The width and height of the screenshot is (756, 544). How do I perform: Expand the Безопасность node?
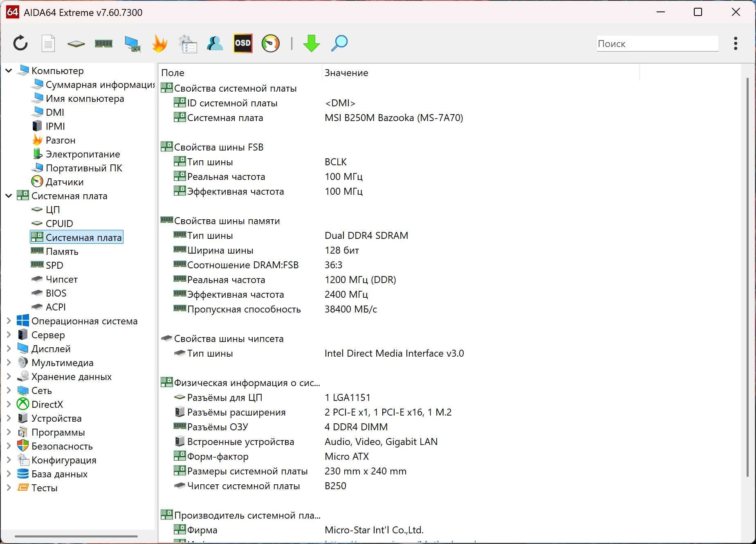tap(9, 446)
